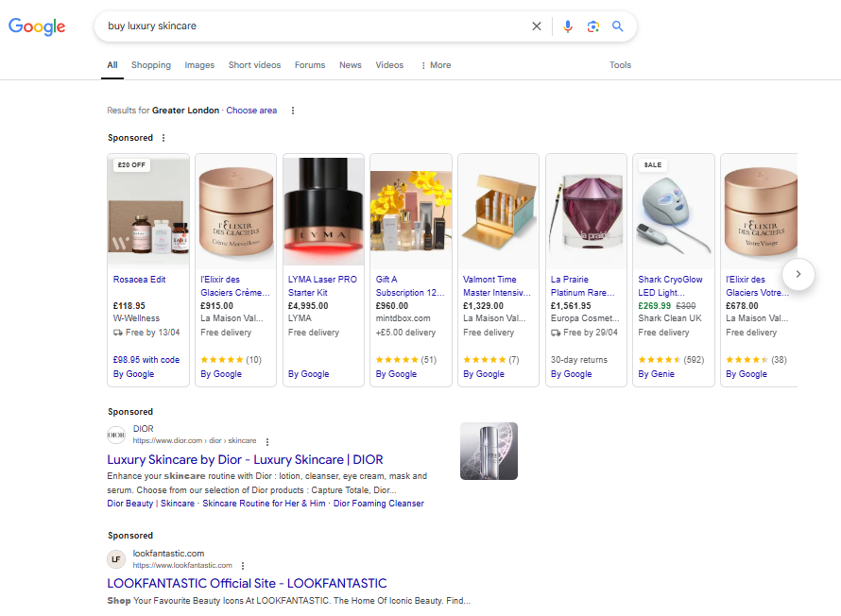Switch to the Shopping tab

tap(150, 65)
